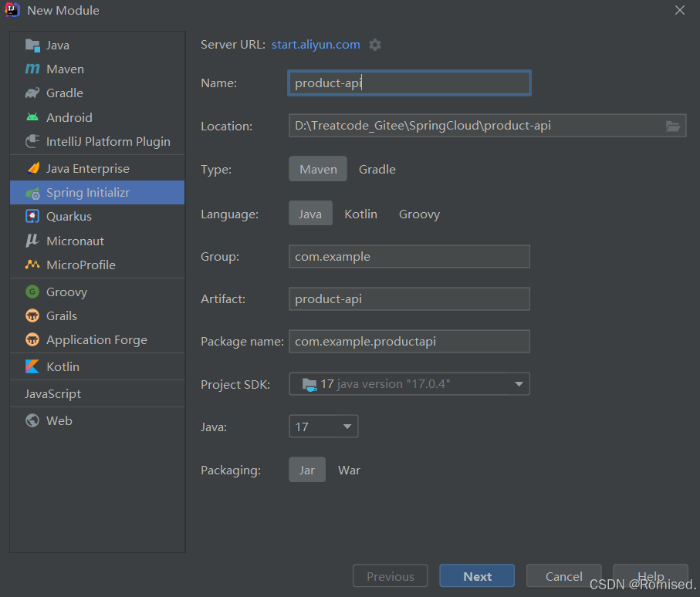Viewport: 700px width, 597px height.
Task: Select the Java module type label
Action: tap(58, 45)
